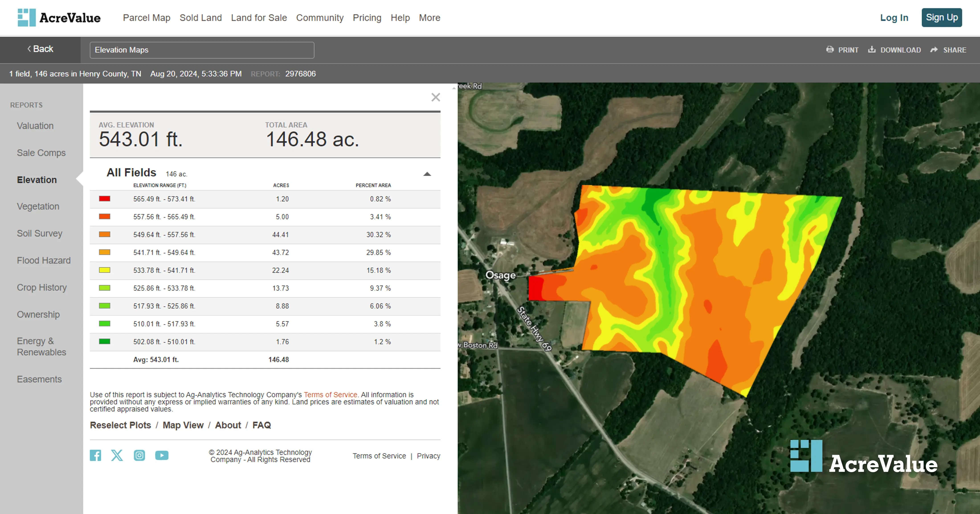Close the elevation report panel
The width and height of the screenshot is (980, 514).
coord(435,97)
